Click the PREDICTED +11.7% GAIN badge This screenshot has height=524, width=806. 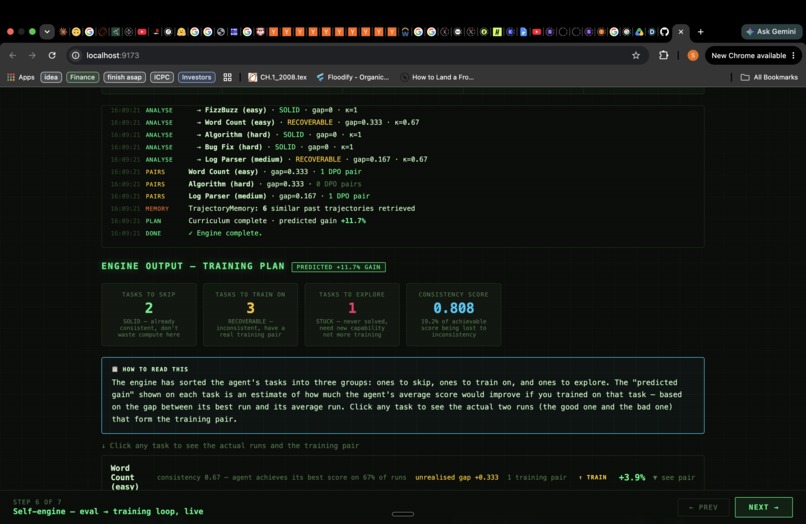[x=338, y=267]
